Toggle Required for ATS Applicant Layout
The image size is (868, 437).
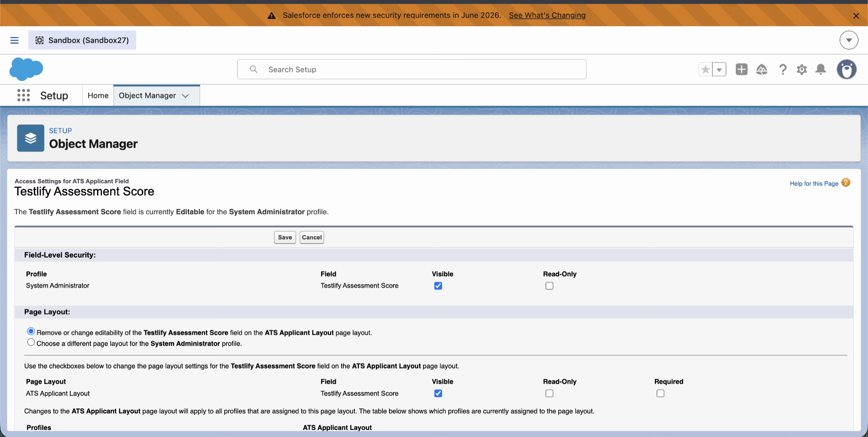[x=660, y=393]
